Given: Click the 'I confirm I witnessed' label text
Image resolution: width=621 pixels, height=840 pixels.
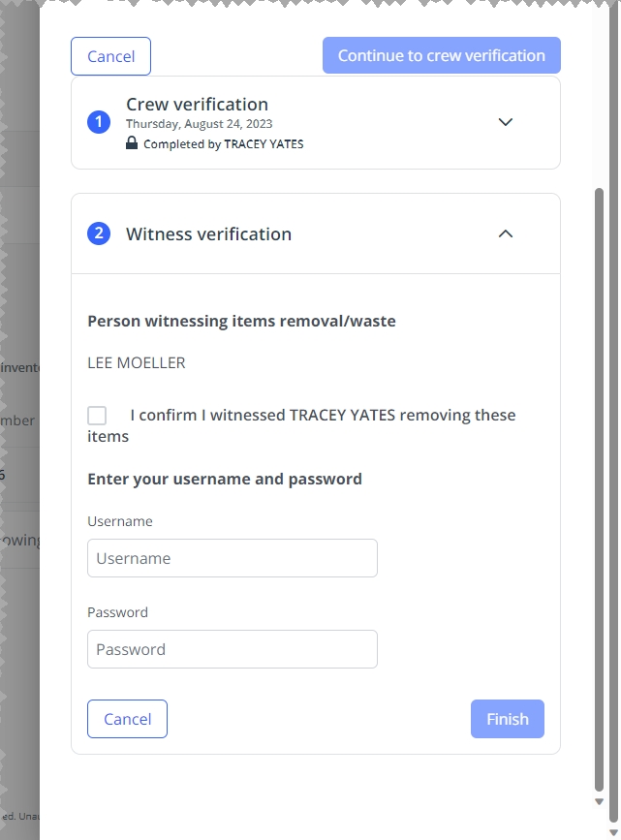Looking at the screenshot, I should pos(323,416).
